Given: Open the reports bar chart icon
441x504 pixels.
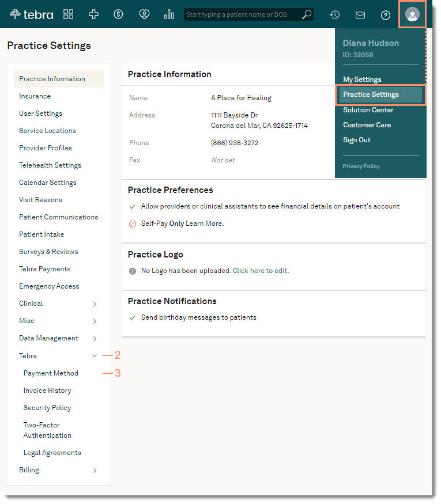Looking at the screenshot, I should coord(169,14).
